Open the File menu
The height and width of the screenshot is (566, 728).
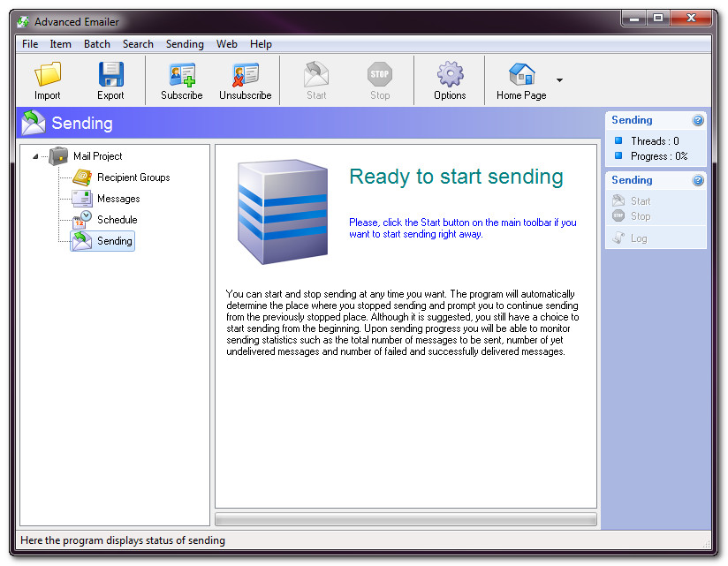point(30,44)
